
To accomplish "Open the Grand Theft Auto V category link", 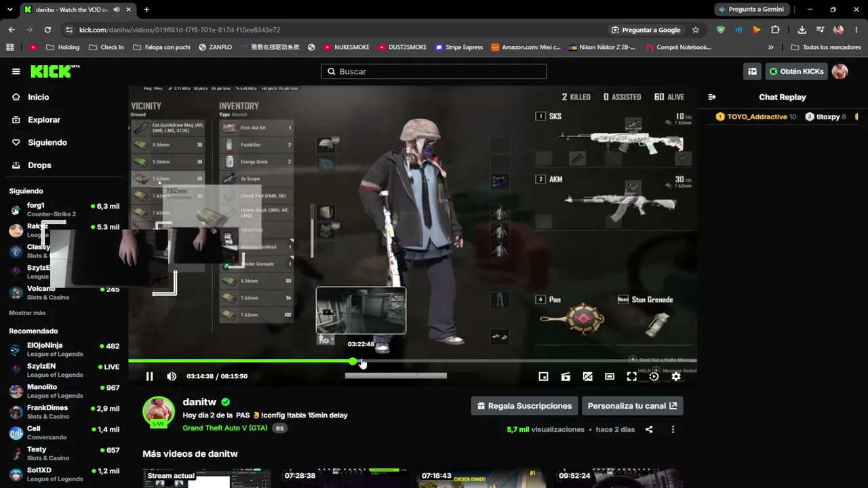I will [225, 428].
